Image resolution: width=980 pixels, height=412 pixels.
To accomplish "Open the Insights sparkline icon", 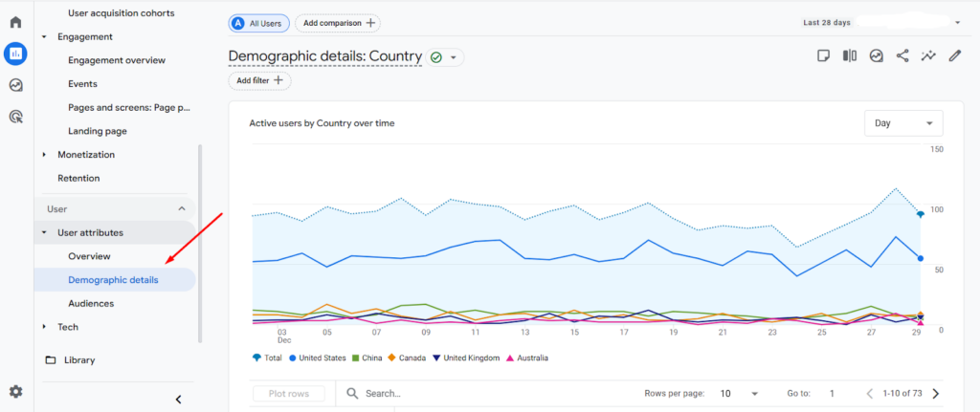I will point(927,56).
